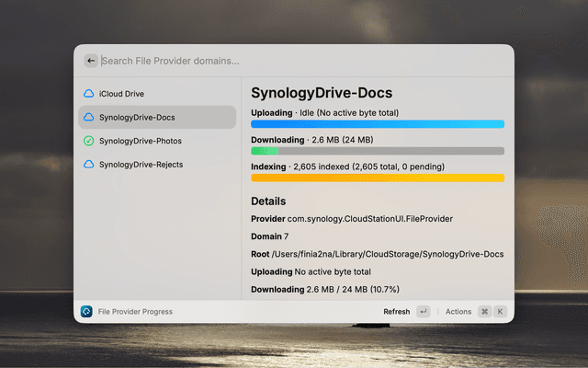The height and width of the screenshot is (368, 588).
Task: Open the Actions menu
Action: click(458, 312)
